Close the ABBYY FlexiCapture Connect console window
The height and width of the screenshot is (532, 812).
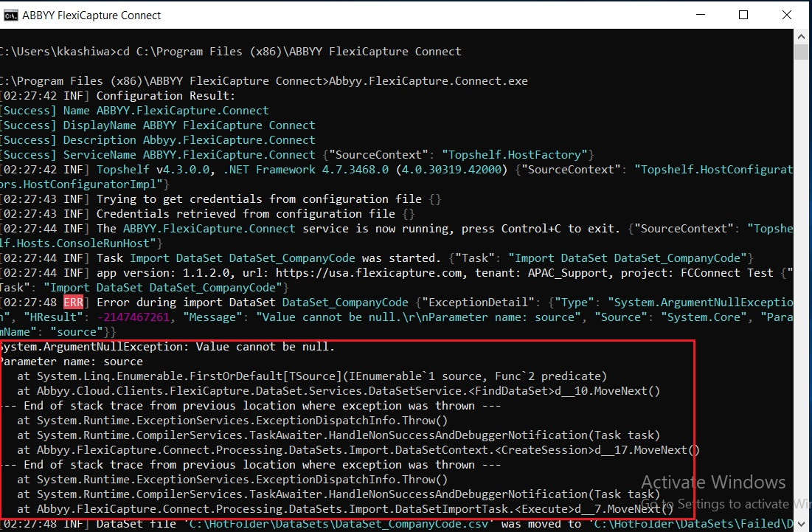[787, 15]
